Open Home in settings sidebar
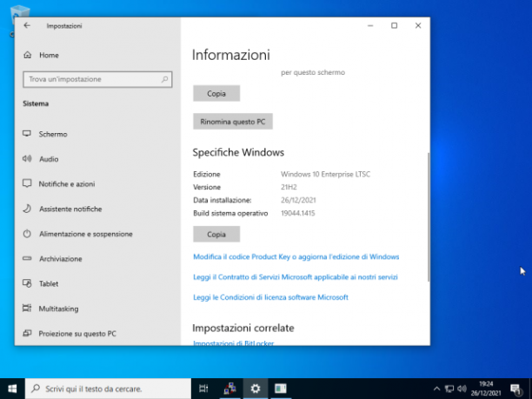The height and width of the screenshot is (399, 532). coord(49,55)
